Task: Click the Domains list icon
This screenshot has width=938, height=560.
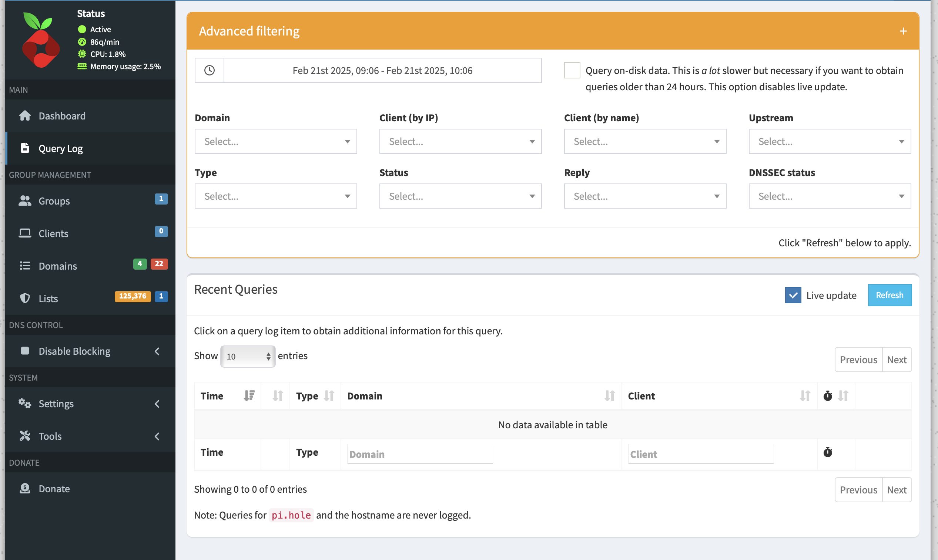Action: coord(25,266)
